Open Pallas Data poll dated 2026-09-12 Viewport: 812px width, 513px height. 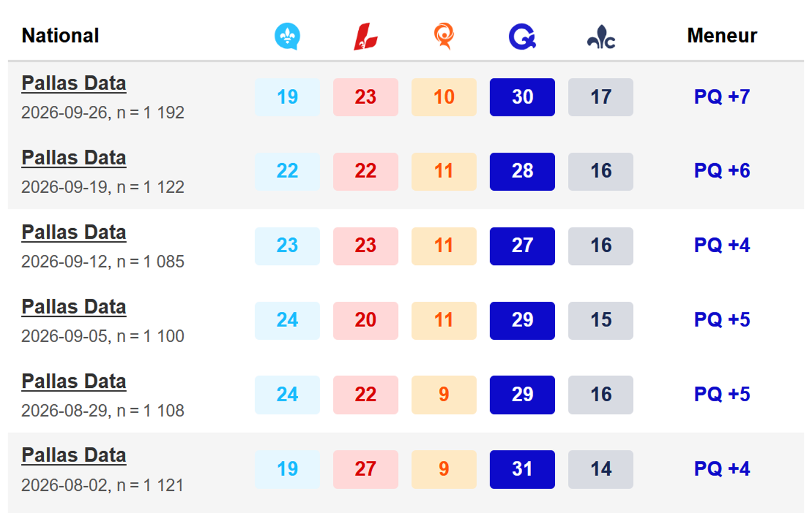[x=74, y=232]
